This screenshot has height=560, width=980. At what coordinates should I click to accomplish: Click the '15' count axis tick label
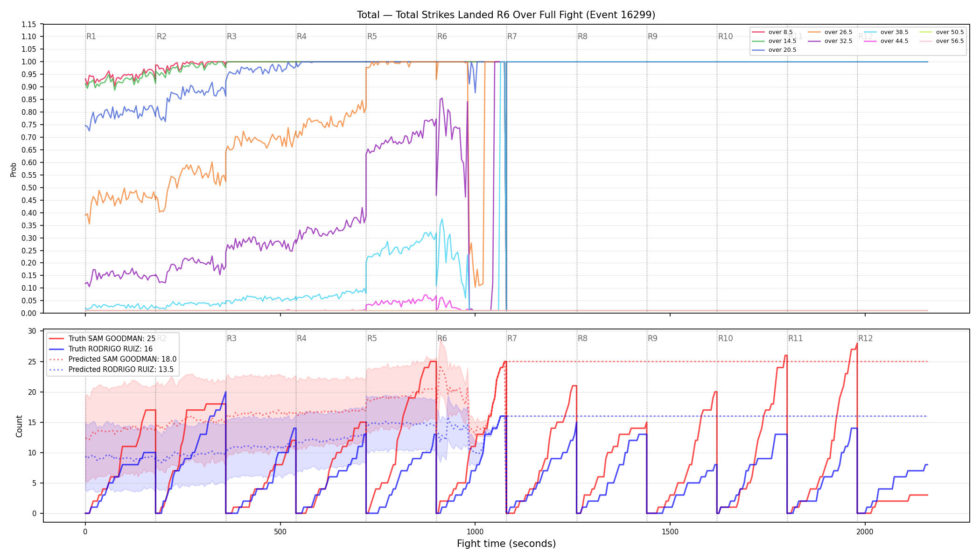pos(32,422)
